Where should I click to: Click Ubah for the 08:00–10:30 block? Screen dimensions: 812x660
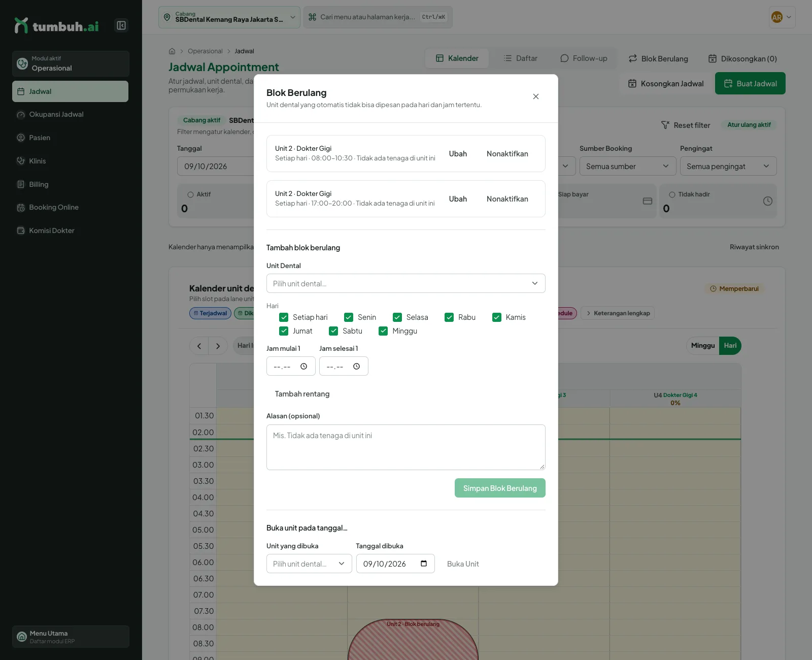coord(458,154)
